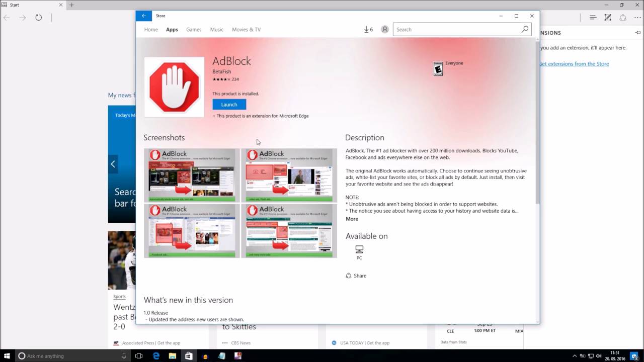The width and height of the screenshot is (644, 362).
Task: Click the volume icon in system tray
Action: [600, 356]
